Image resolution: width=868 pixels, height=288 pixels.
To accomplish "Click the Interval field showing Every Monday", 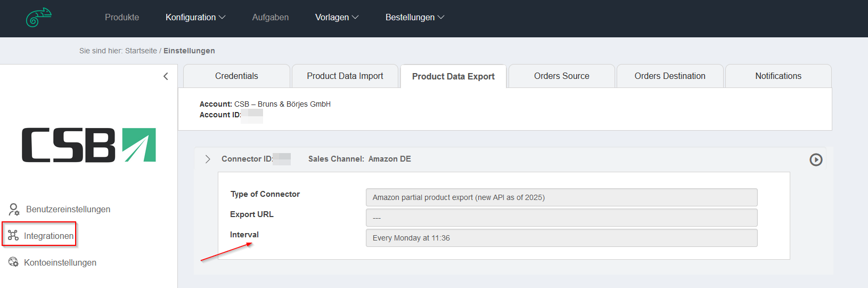I will pos(562,238).
